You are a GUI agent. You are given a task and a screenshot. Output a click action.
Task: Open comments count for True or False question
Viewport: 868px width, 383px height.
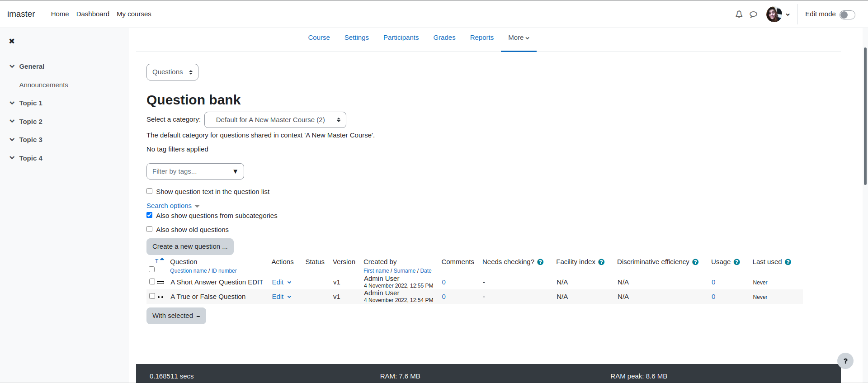click(x=444, y=297)
